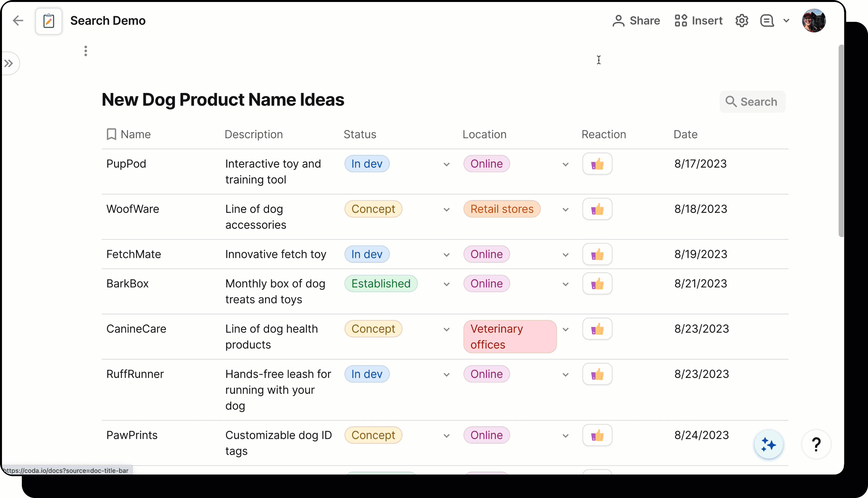Click 'Customizable dog ID tags' description
The height and width of the screenshot is (498, 868).
click(x=278, y=443)
